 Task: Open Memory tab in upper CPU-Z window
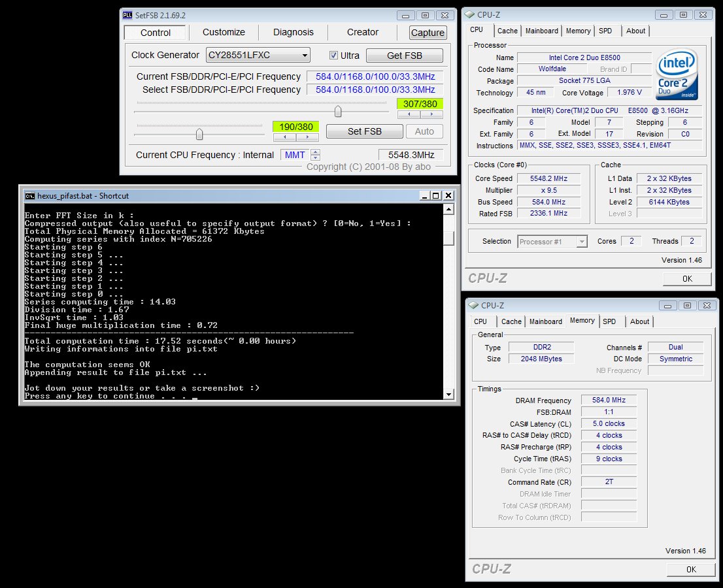(579, 31)
